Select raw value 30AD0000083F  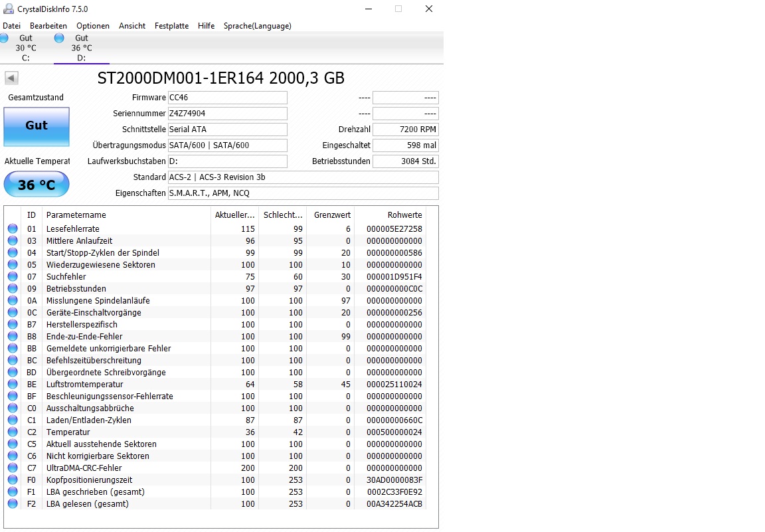[394, 480]
